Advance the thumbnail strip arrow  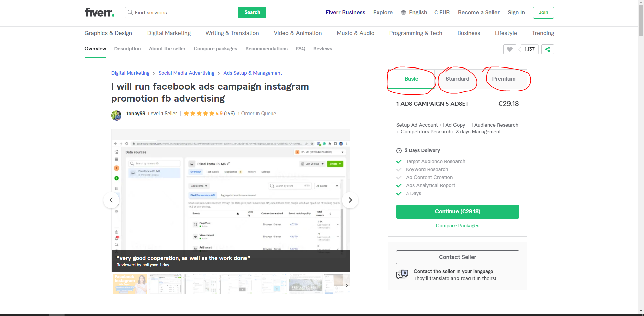click(347, 285)
